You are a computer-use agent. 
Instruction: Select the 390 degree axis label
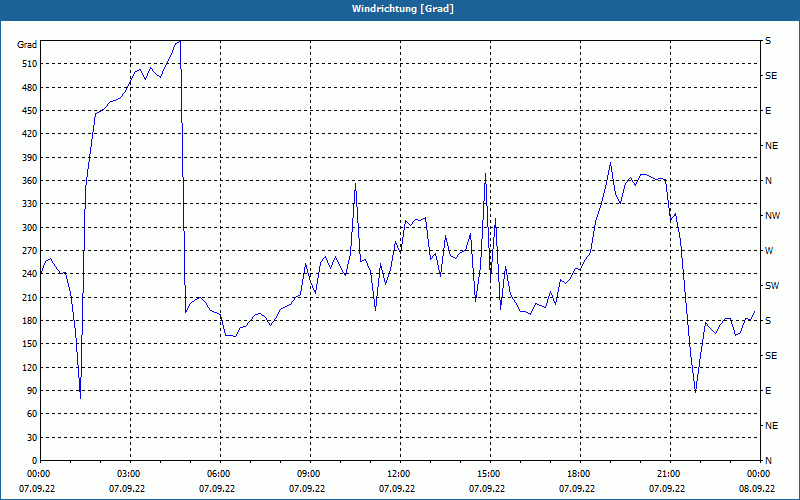[x=29, y=158]
